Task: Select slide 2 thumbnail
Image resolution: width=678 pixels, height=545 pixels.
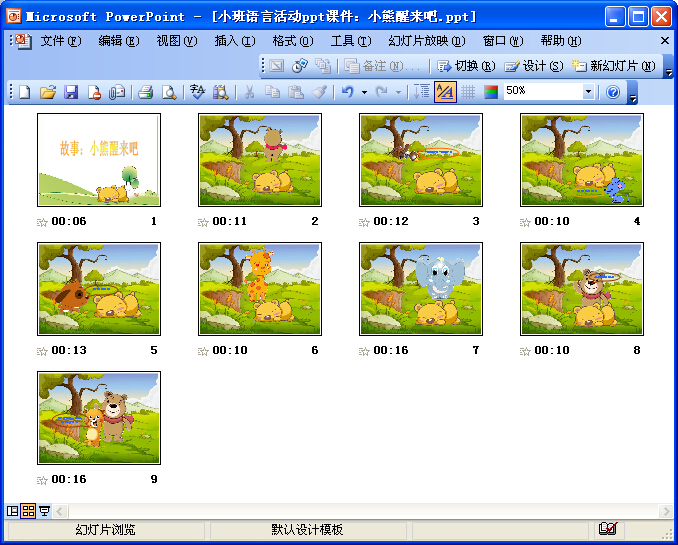Action: click(260, 160)
